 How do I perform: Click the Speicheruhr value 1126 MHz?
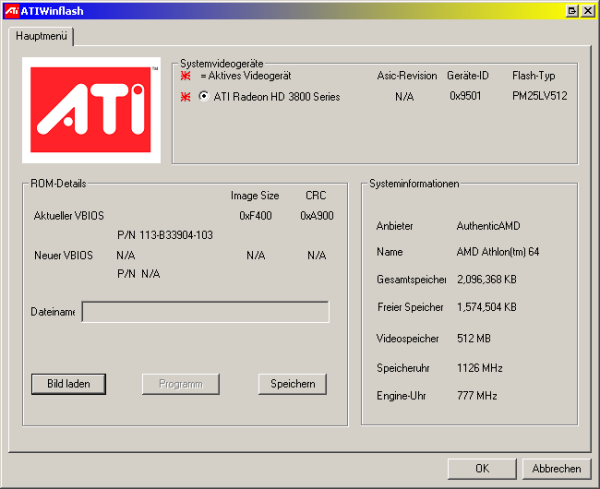[480, 368]
